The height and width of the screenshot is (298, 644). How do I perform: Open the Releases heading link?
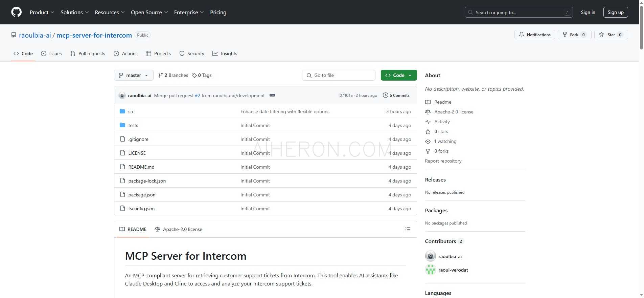(x=435, y=179)
